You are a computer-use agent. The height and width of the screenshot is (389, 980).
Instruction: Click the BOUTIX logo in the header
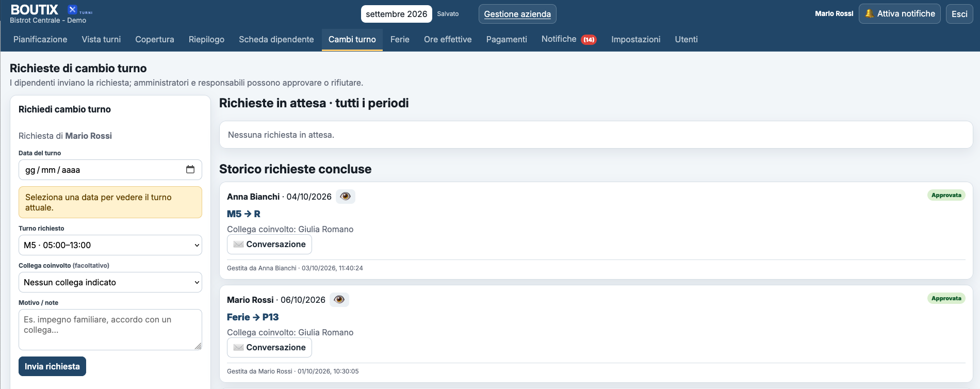[51, 9]
